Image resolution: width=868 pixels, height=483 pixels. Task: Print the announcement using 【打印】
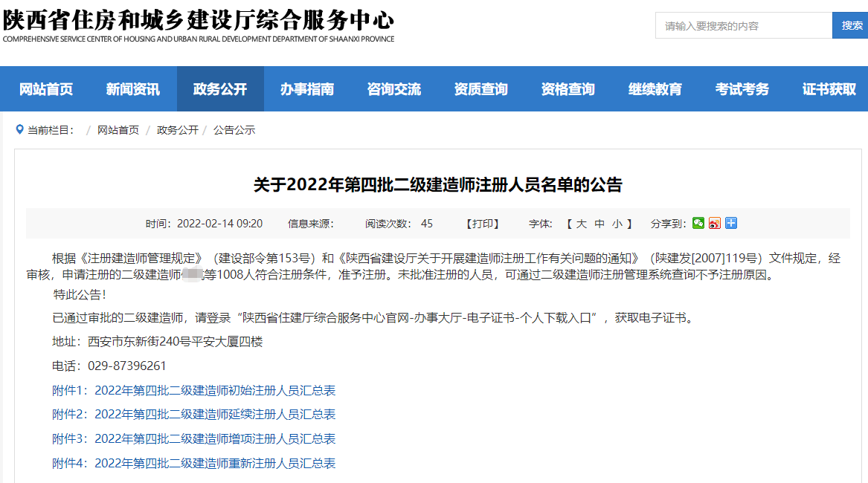[x=484, y=223]
